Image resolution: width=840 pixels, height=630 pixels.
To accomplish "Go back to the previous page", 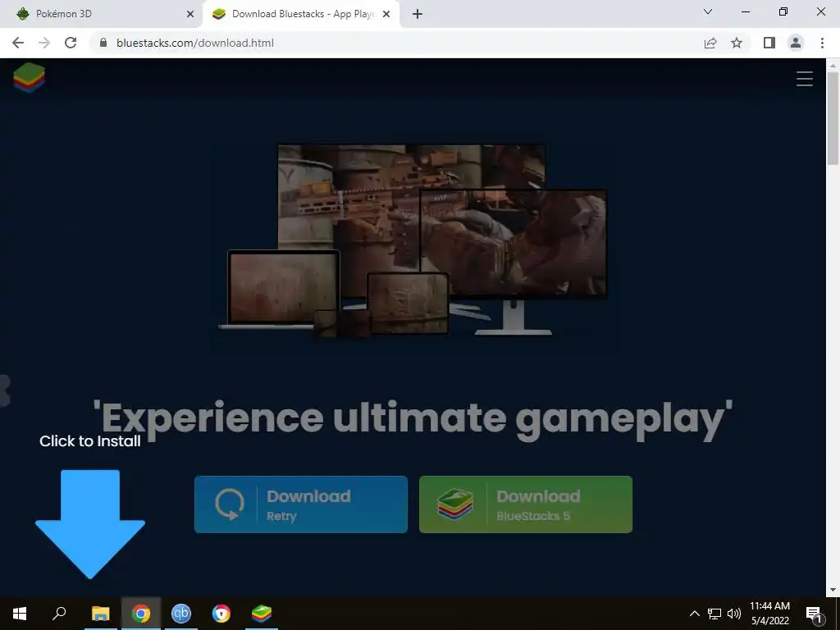I will coord(18,43).
